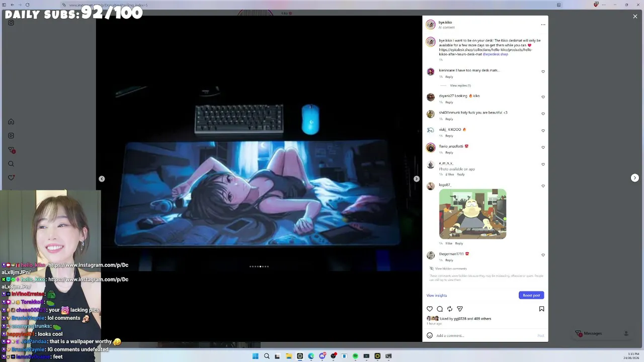Like kierinsane's comment
The height and width of the screenshot is (362, 644).
click(543, 71)
